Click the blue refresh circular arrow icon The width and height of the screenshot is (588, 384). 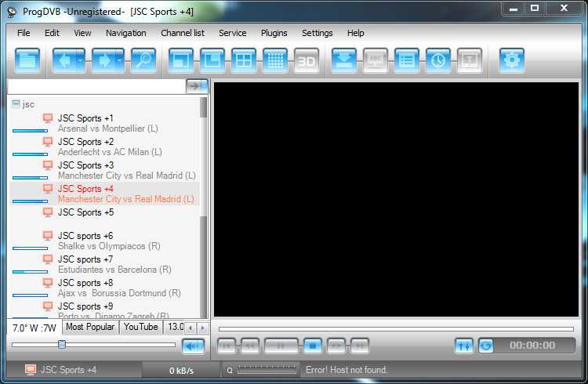point(486,346)
